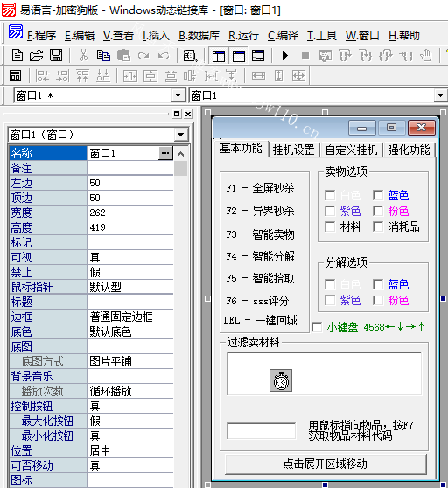Viewport: 448px width, 488px height.
Task: Click the Copy toolbar icon
Action: [103, 56]
